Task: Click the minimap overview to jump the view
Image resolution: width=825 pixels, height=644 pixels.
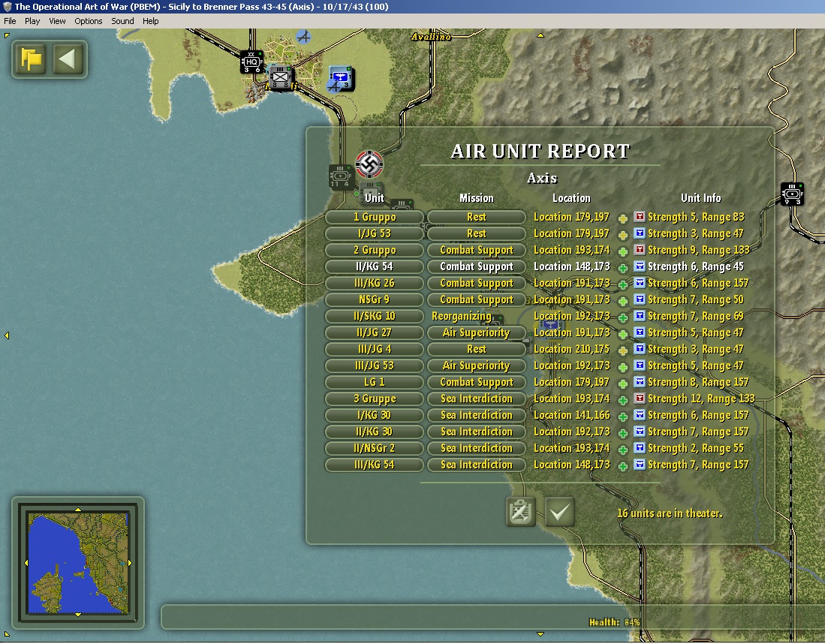Action: [78, 562]
